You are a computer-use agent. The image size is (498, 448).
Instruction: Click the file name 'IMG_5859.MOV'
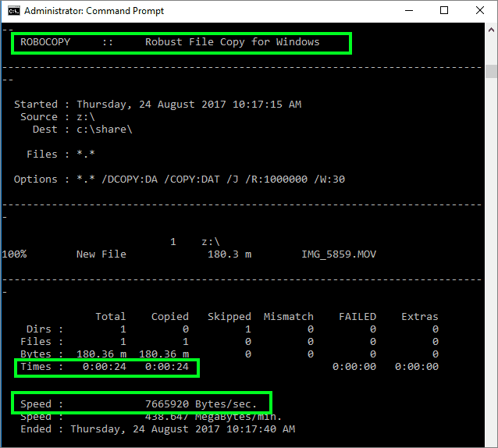tap(339, 254)
